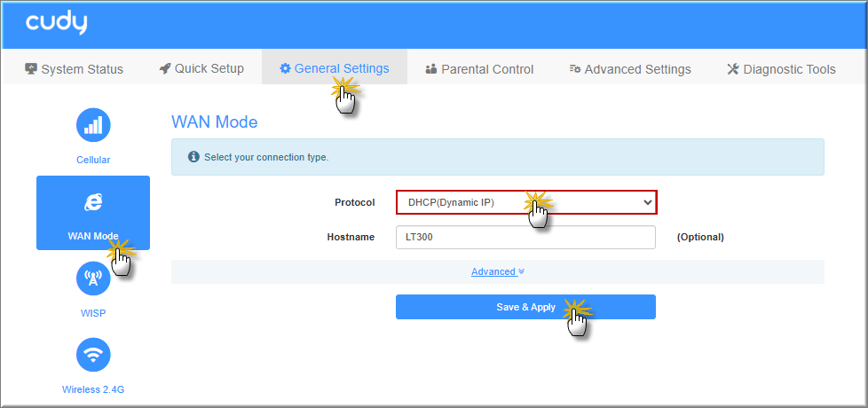
Task: Click the monitor icon on System Status
Action: point(31,69)
